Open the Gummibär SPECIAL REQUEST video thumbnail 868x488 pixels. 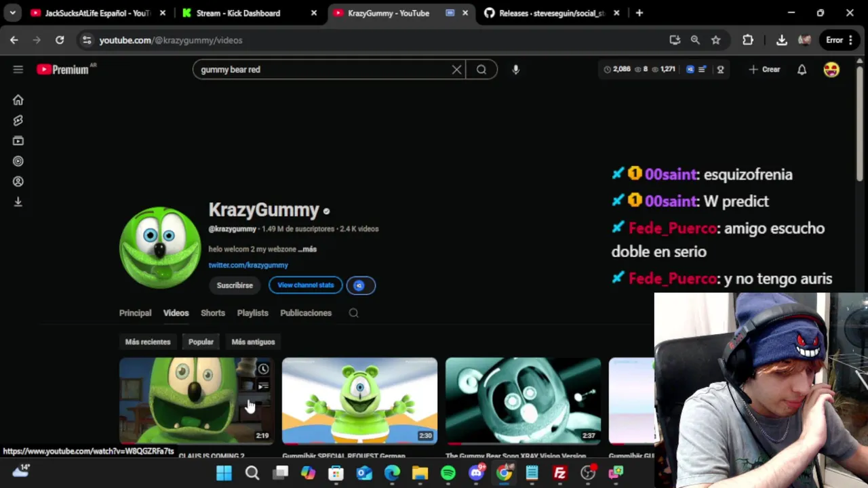click(x=359, y=401)
